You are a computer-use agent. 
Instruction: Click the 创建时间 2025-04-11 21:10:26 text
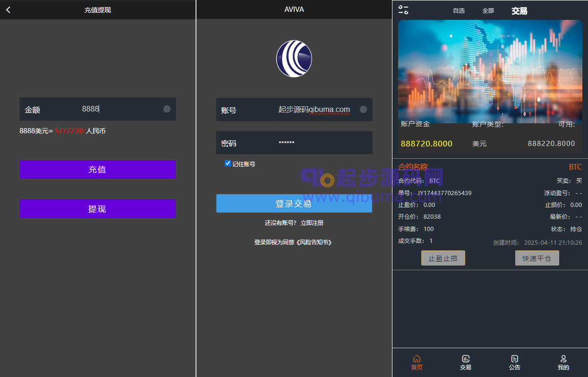[x=537, y=243]
